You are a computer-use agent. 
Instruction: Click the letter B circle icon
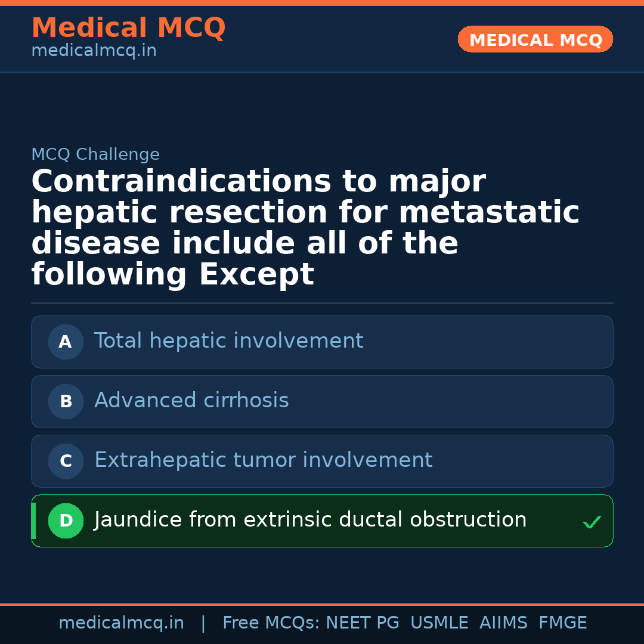[66, 401]
